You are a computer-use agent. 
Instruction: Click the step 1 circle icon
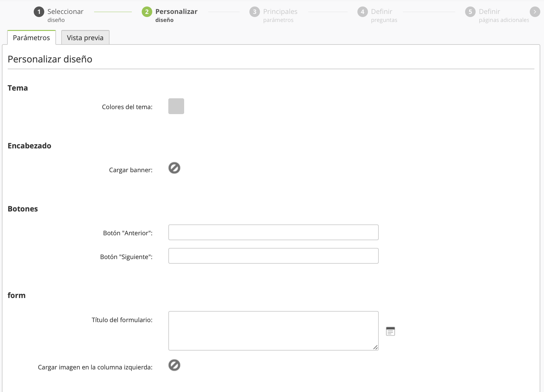click(39, 12)
